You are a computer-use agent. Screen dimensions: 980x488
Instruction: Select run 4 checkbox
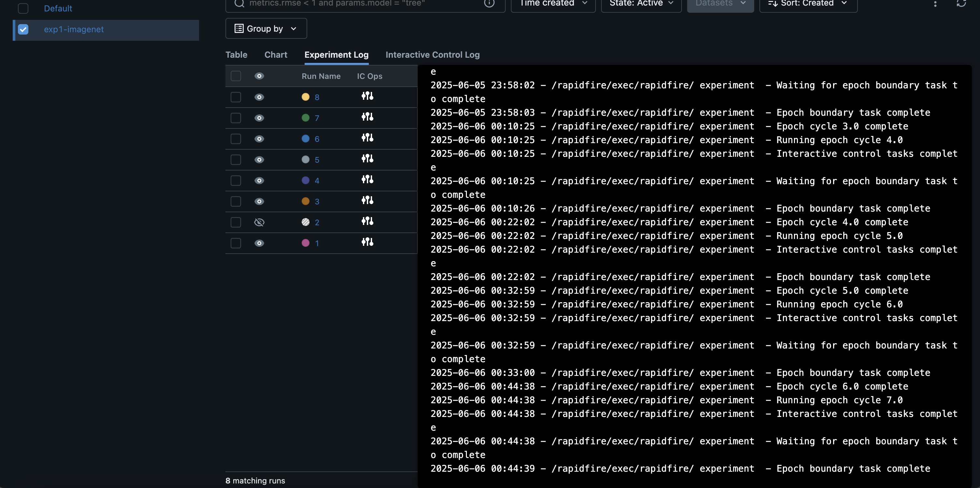coord(236,180)
